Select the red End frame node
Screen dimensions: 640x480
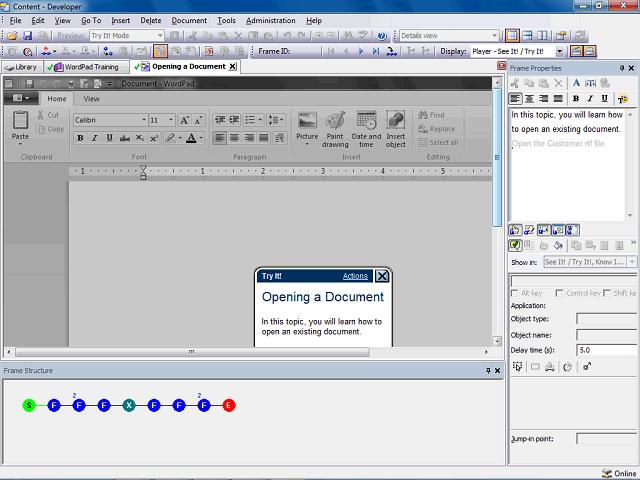(x=229, y=405)
